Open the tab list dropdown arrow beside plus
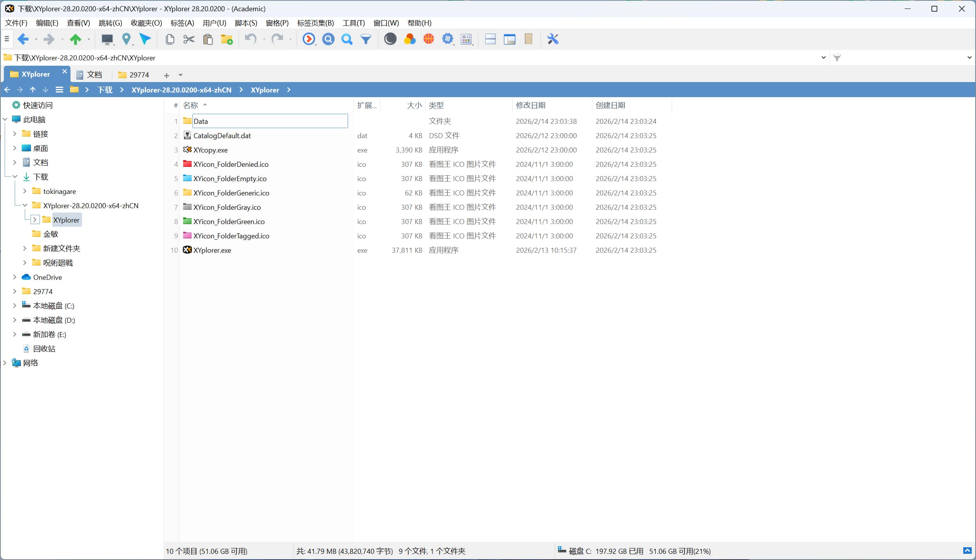 (x=180, y=75)
